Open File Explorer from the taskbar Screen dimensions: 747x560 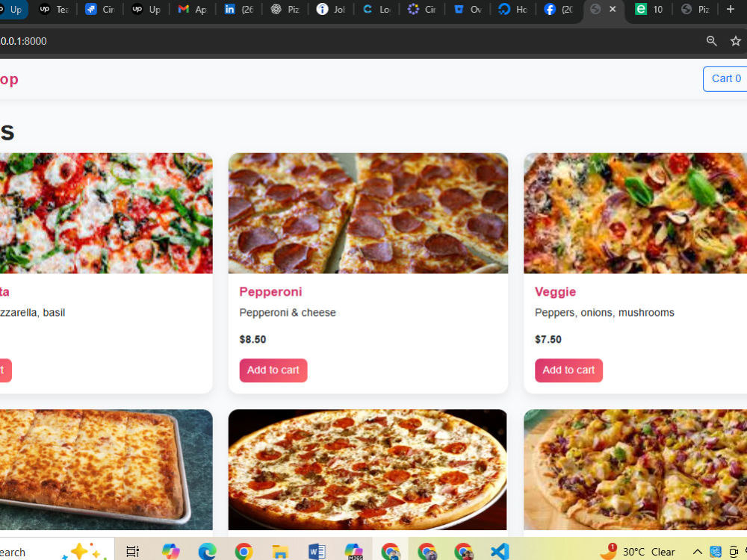pos(280,552)
